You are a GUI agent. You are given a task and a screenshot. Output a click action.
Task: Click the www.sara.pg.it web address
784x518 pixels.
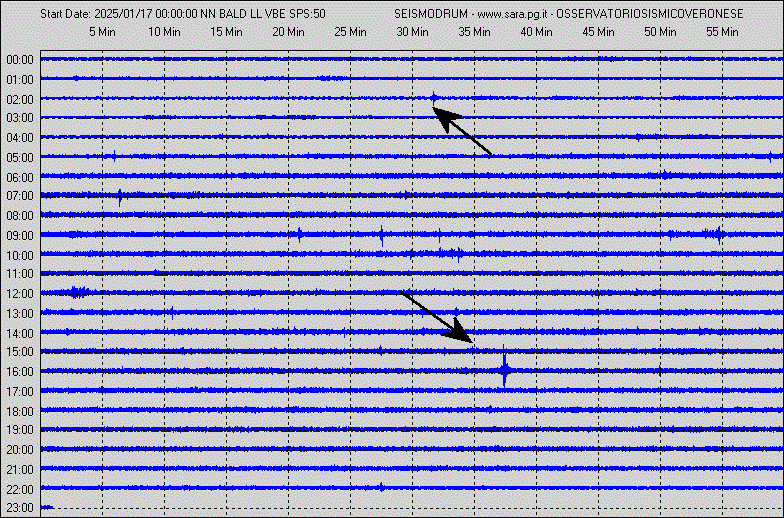pyautogui.click(x=514, y=14)
